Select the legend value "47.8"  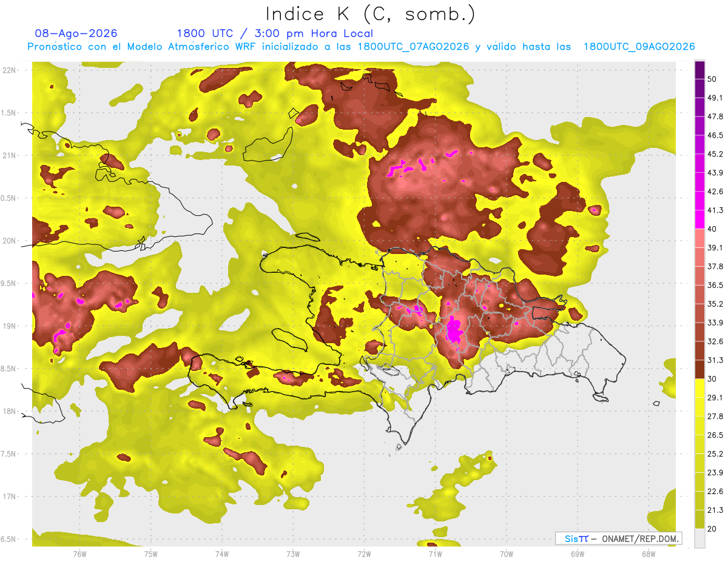(x=715, y=116)
